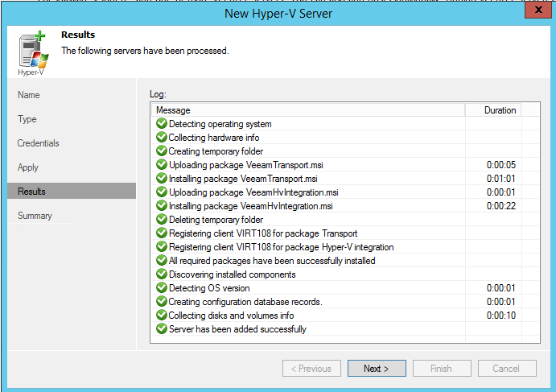Viewport: 556px width, 392px height.
Task: Select 'Collecting hardware info' log entry text
Action: 214,138
